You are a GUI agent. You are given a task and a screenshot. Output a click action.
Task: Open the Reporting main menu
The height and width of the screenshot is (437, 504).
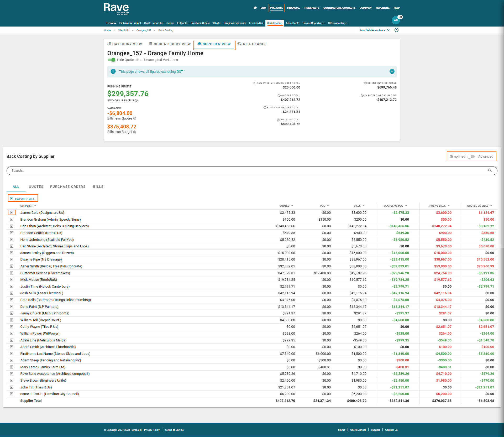(x=382, y=8)
